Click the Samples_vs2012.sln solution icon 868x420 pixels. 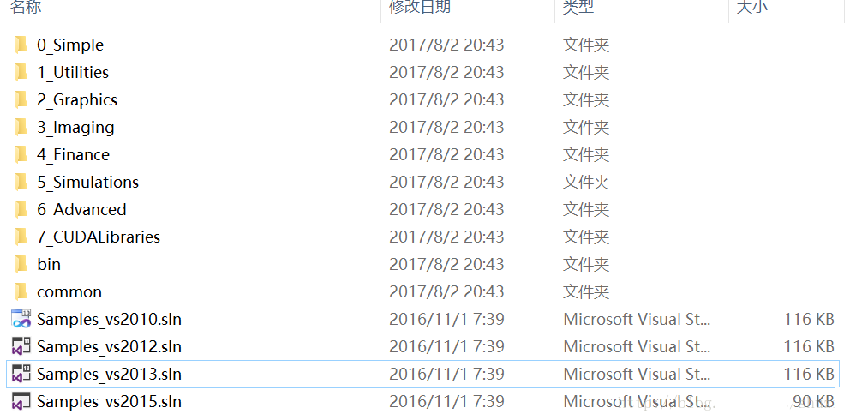point(21,347)
